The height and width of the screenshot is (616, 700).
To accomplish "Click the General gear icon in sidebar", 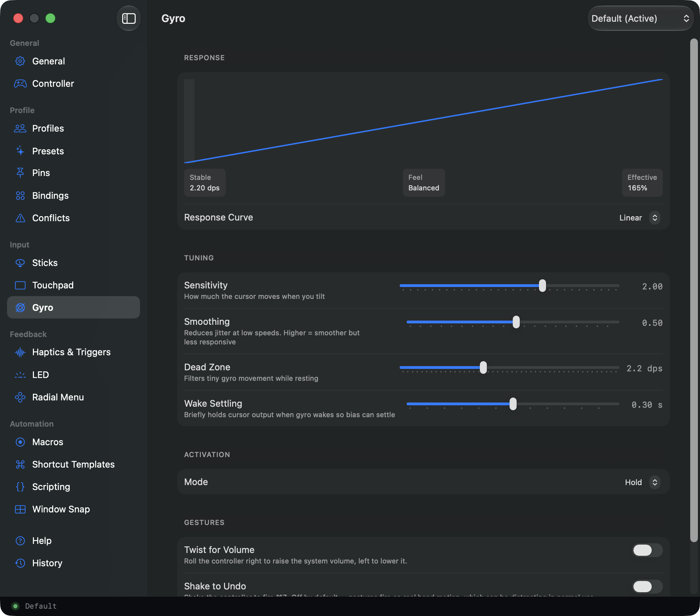I will pyautogui.click(x=20, y=61).
